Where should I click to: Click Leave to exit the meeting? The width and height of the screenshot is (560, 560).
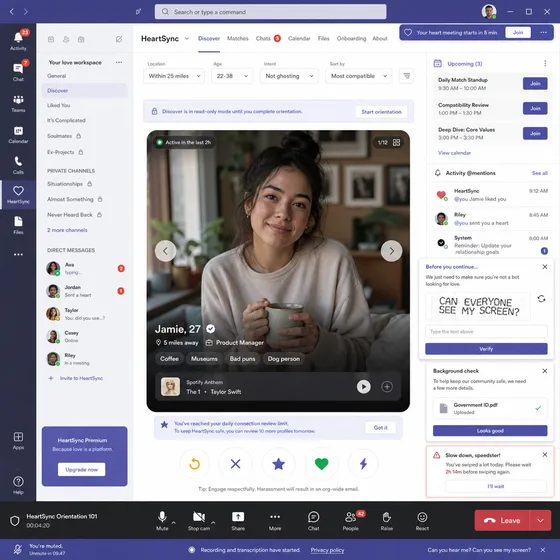[x=502, y=520]
